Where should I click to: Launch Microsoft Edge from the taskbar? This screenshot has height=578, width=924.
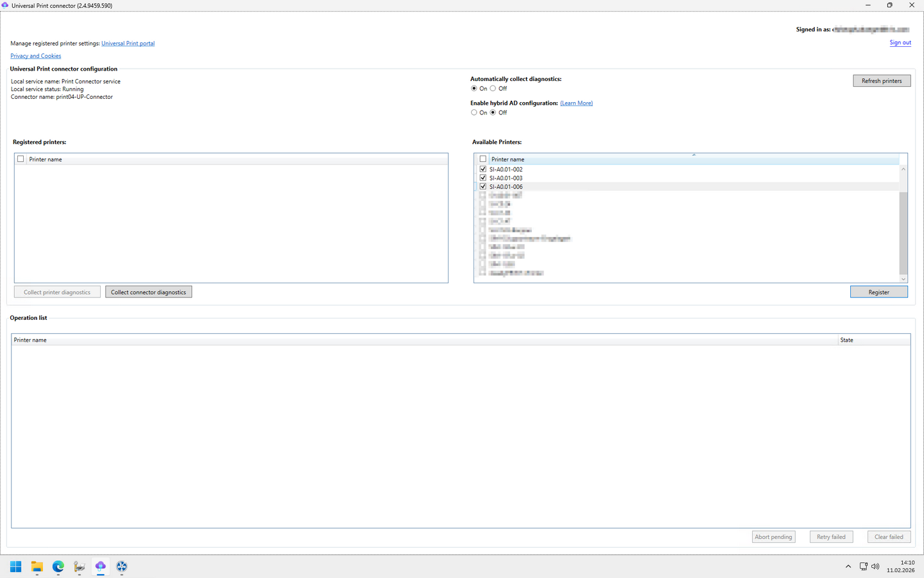coord(58,566)
